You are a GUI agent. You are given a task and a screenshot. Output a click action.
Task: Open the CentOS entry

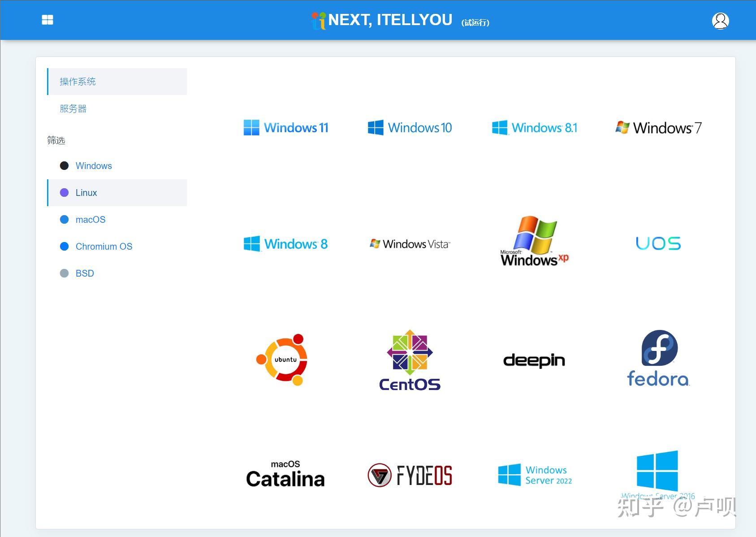(x=410, y=360)
